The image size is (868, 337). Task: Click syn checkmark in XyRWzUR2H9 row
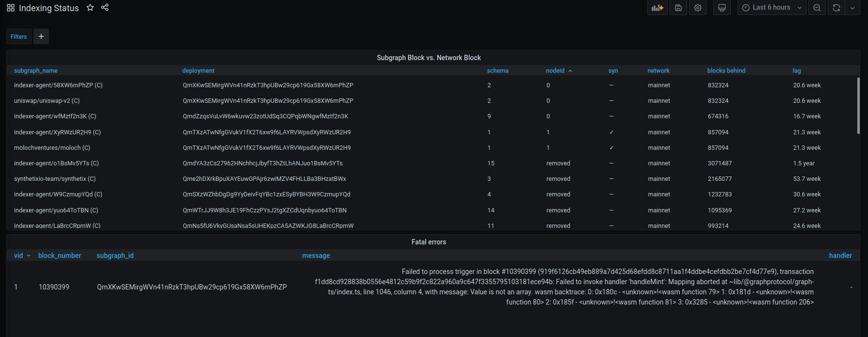(x=611, y=132)
